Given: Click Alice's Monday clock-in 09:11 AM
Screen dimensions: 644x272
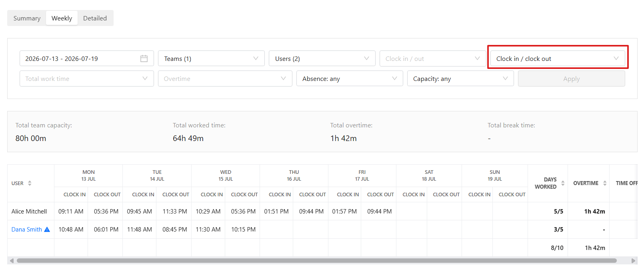Looking at the screenshot, I should tap(71, 212).
